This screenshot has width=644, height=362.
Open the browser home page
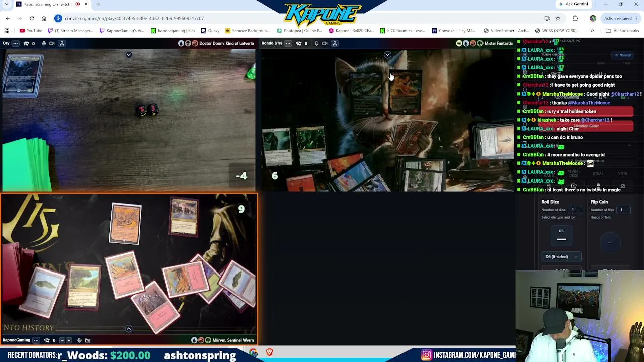(44, 18)
